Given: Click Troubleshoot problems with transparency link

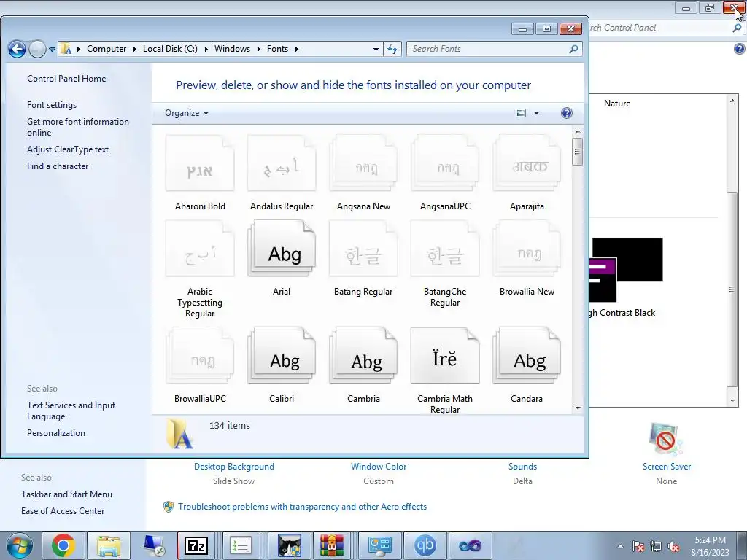Looking at the screenshot, I should 302,507.
